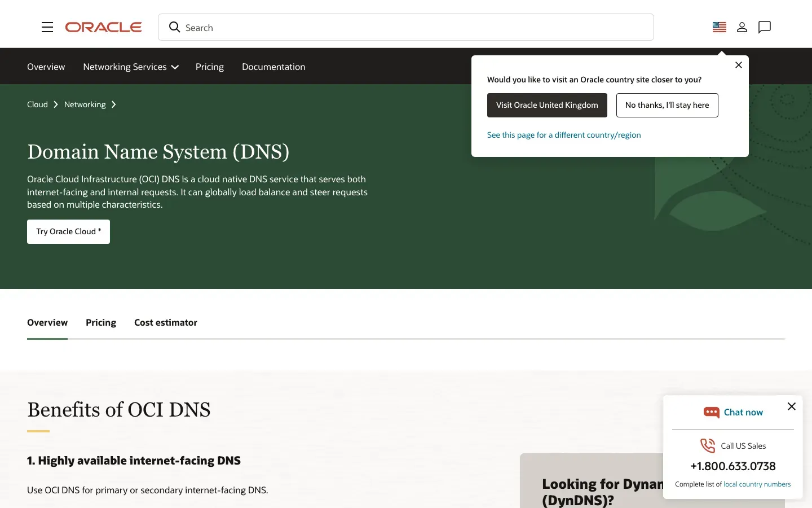
Task: Expand Networking Services dropdown
Action: (131, 67)
